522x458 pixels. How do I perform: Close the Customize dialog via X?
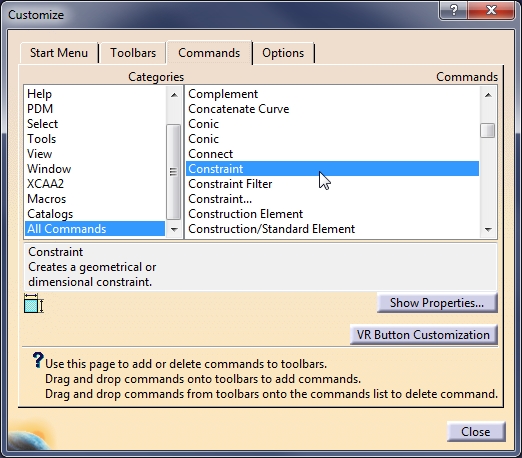coord(491,10)
